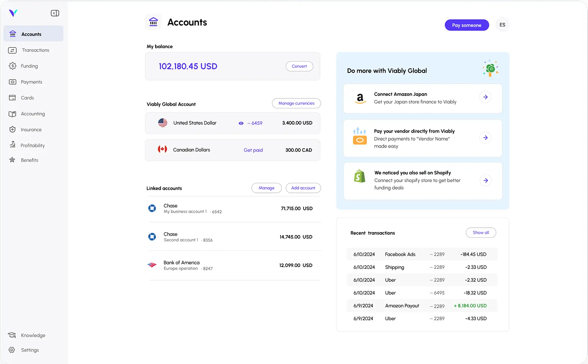588x364 pixels.
Task: Expand the pay your vendor card arrow
Action: click(485, 137)
